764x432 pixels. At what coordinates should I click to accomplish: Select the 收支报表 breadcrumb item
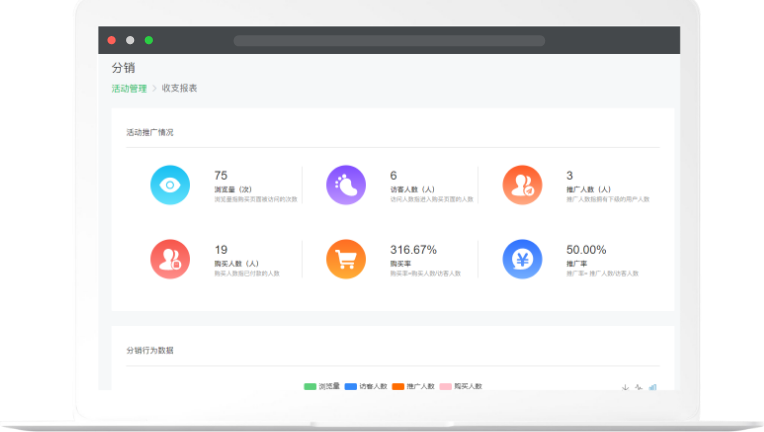point(180,89)
